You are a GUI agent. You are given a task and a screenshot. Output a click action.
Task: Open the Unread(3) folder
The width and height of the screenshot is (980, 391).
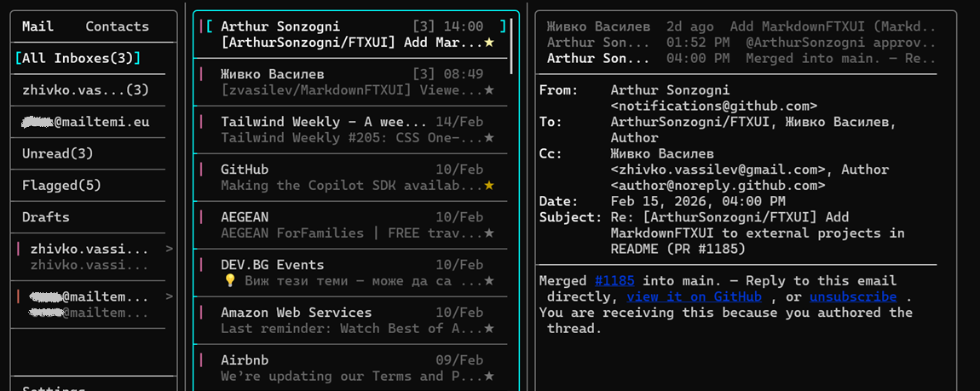58,153
